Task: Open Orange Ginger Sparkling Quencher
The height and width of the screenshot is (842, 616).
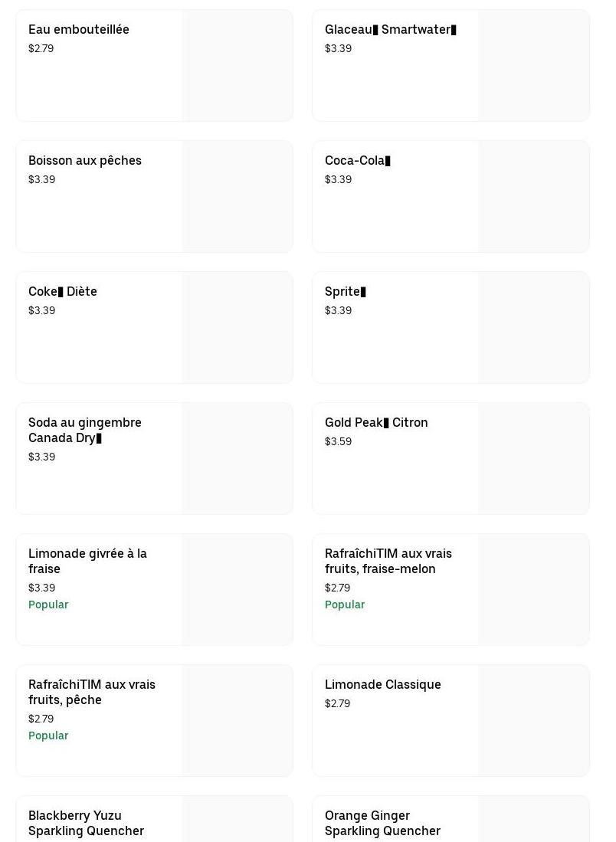Action: point(382,824)
